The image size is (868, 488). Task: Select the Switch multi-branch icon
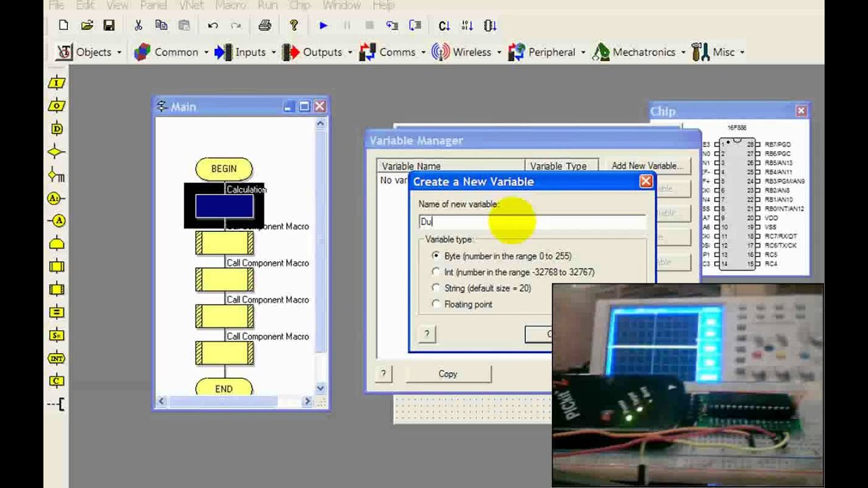click(57, 175)
